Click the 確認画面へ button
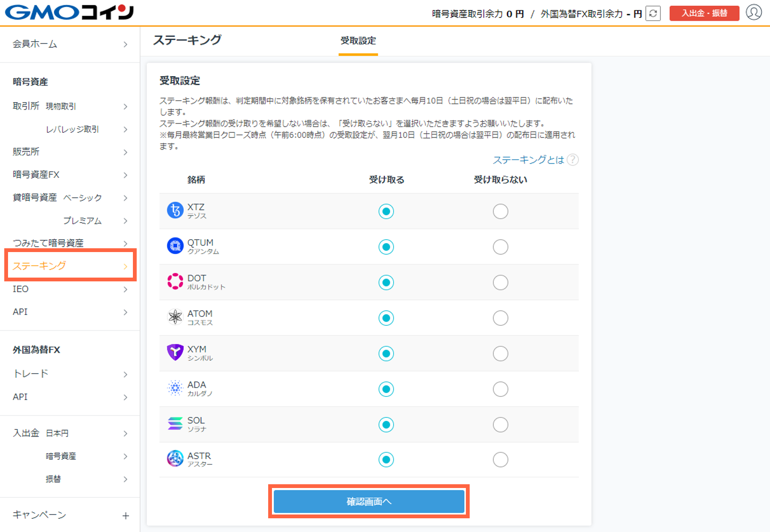Screen dimensions: 770x532 369,501
